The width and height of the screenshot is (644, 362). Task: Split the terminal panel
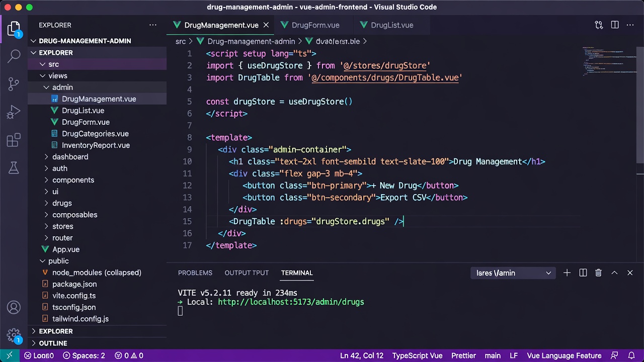pos(583,273)
